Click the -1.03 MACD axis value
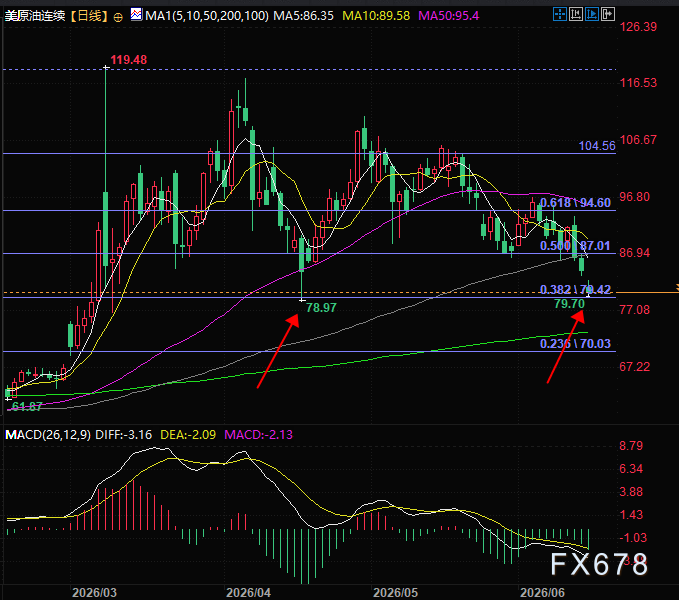The width and height of the screenshot is (679, 600). coord(633,538)
